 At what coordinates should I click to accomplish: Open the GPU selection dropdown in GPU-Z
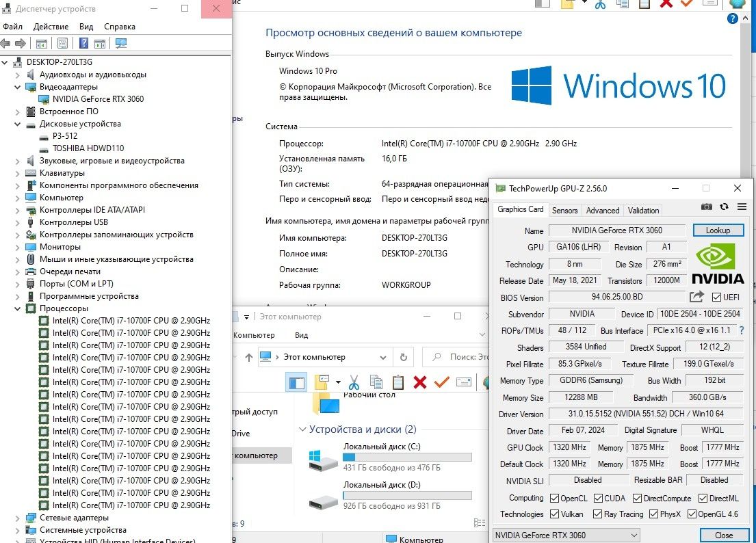click(566, 535)
